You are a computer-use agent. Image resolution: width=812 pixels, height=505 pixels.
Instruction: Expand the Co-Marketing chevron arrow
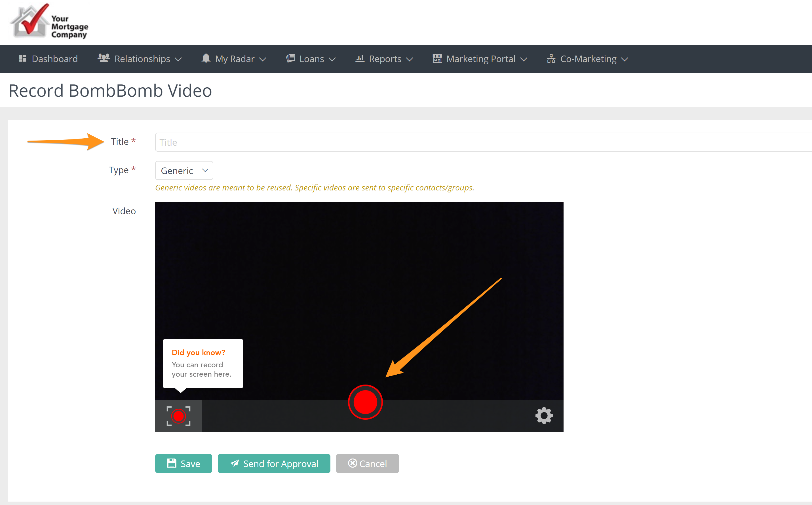[625, 60]
